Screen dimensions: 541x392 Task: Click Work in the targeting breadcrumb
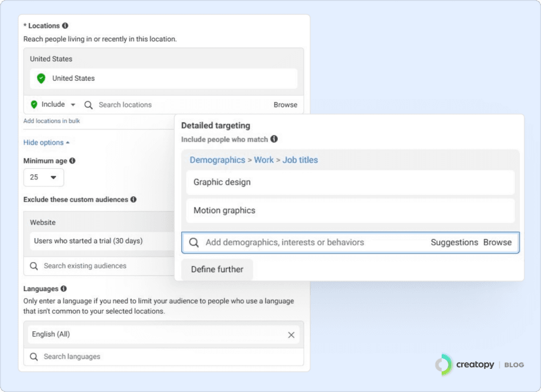pos(264,160)
